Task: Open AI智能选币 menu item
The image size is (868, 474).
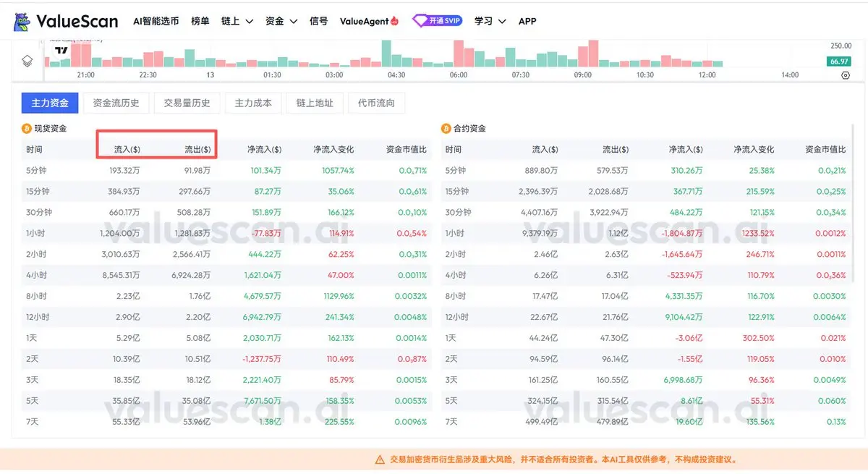Action: (x=156, y=21)
